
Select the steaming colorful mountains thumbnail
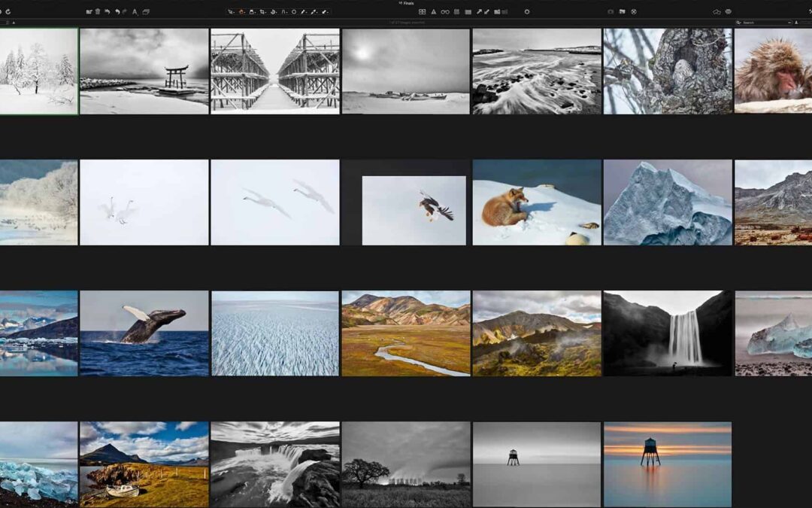click(537, 333)
